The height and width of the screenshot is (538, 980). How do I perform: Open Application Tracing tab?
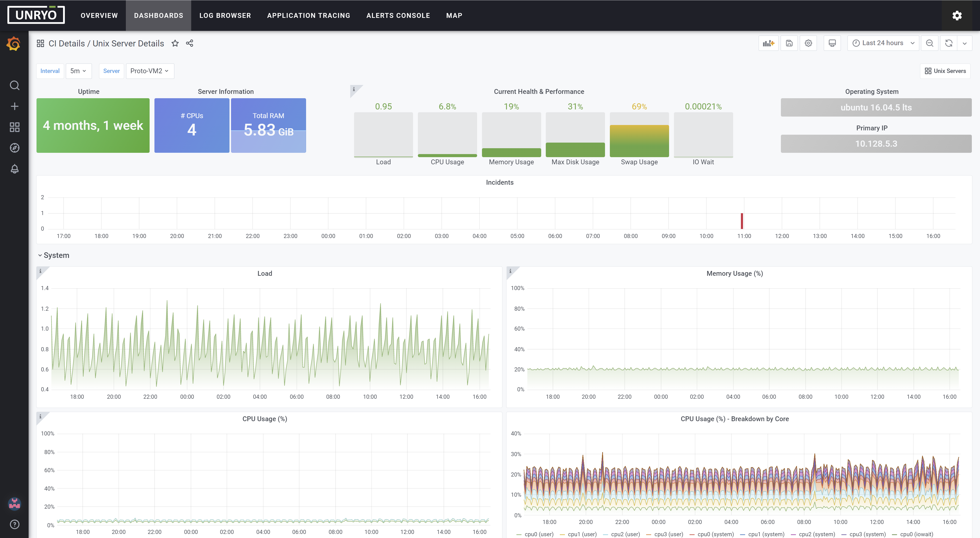coord(309,16)
